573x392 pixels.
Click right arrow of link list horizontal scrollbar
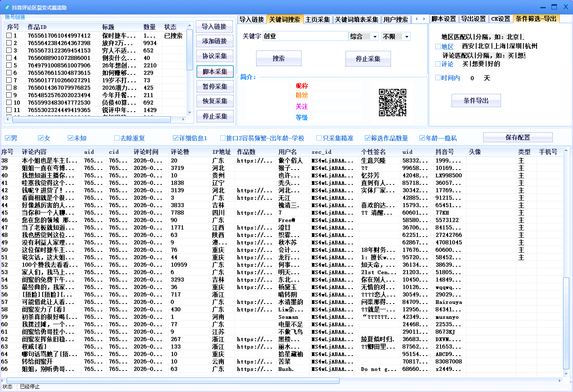point(183,119)
